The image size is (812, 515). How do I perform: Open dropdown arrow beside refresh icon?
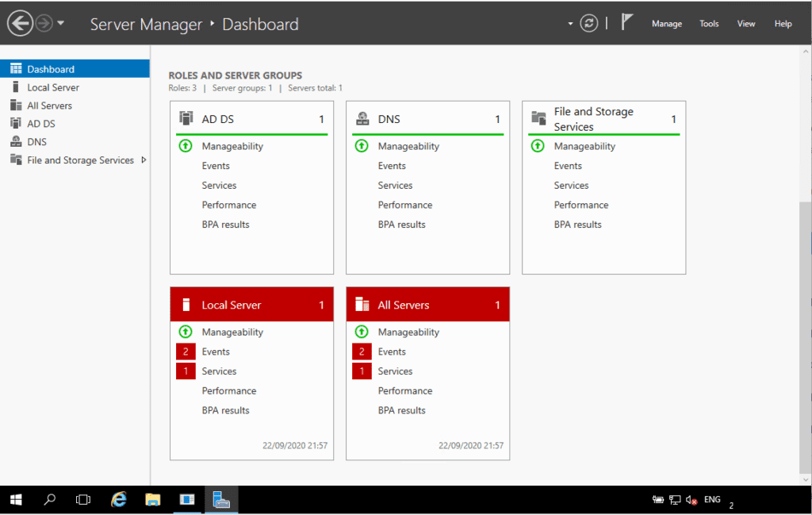570,24
